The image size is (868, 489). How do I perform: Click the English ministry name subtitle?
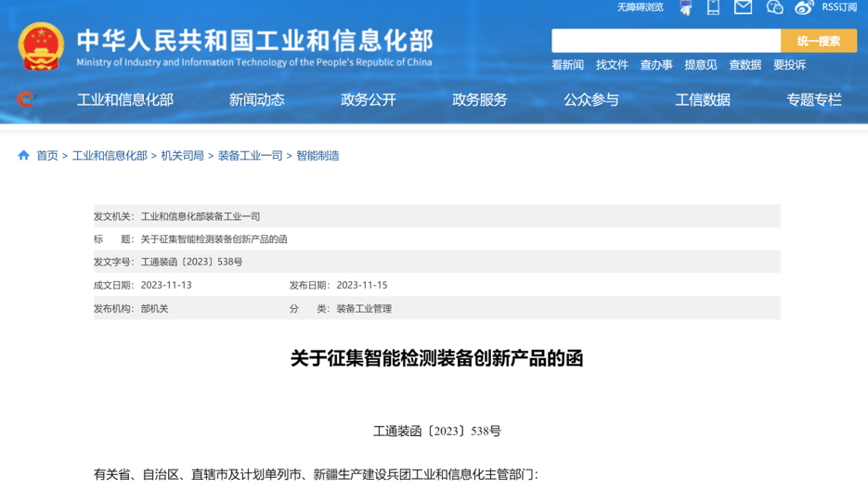point(254,62)
